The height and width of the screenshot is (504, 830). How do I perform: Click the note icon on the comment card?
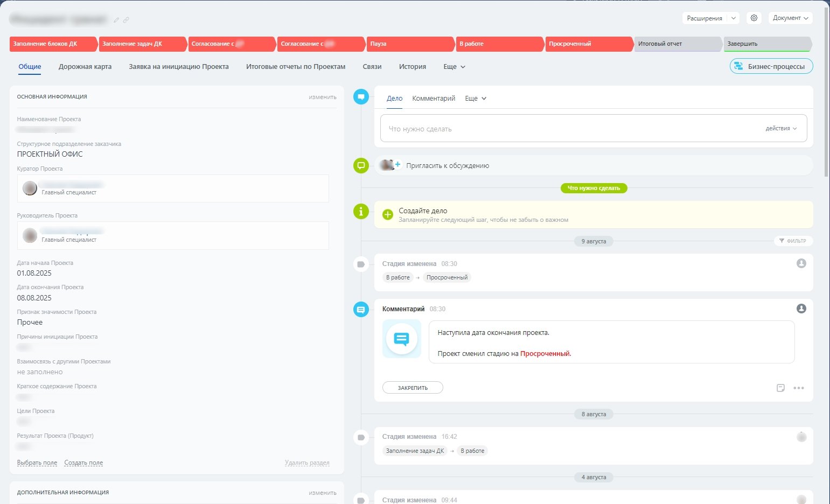click(x=780, y=388)
